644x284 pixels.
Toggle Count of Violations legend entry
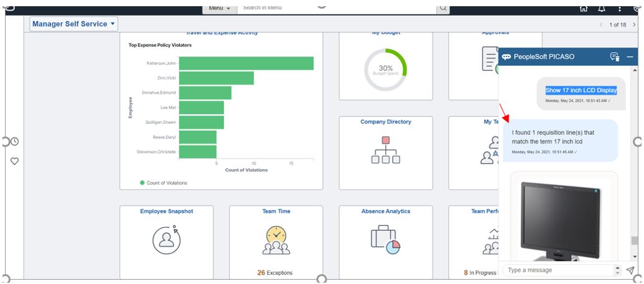coord(164,183)
